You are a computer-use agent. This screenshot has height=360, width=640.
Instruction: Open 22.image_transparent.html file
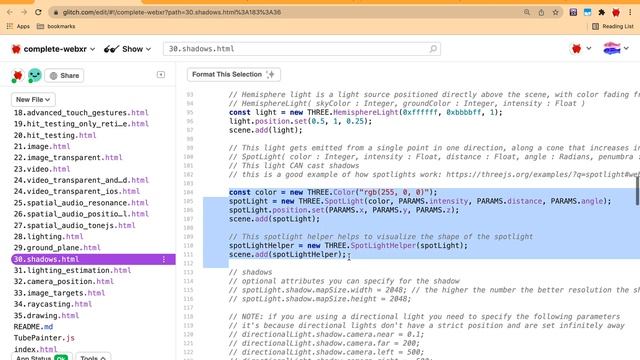[x=68, y=158]
